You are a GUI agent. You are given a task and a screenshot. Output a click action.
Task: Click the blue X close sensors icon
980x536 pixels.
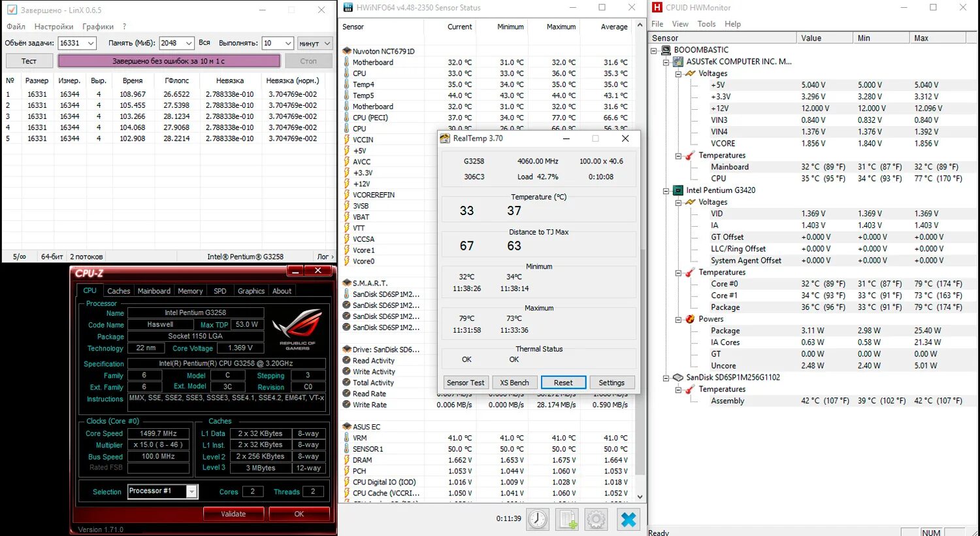point(629,520)
